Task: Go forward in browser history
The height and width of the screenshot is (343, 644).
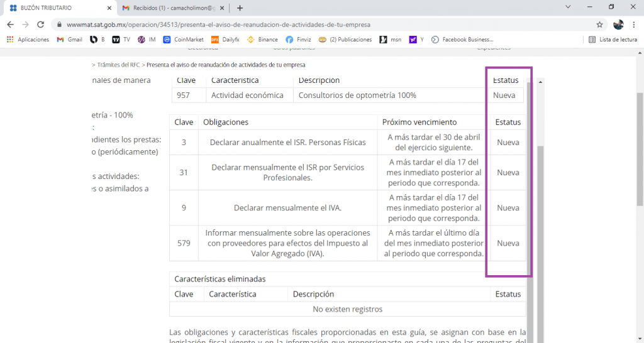Action: pyautogui.click(x=25, y=24)
